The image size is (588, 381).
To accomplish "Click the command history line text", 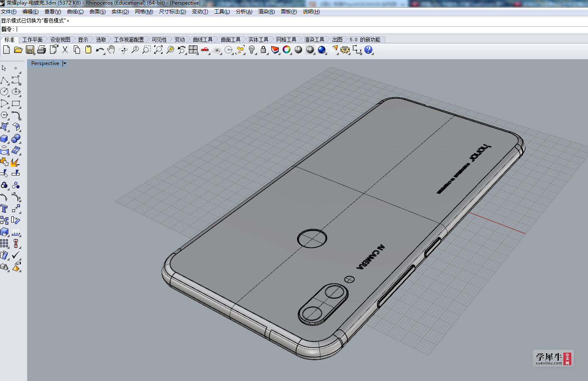I will point(35,20).
